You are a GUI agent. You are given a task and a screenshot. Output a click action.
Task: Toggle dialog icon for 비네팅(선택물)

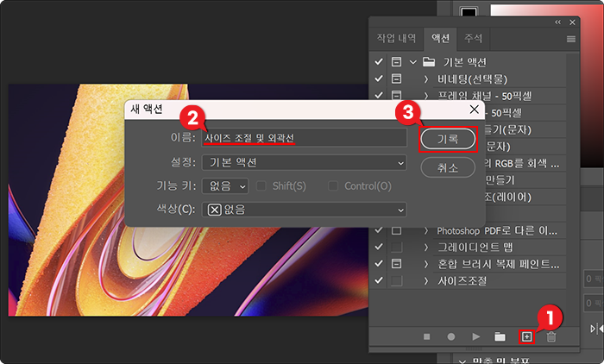[396, 78]
